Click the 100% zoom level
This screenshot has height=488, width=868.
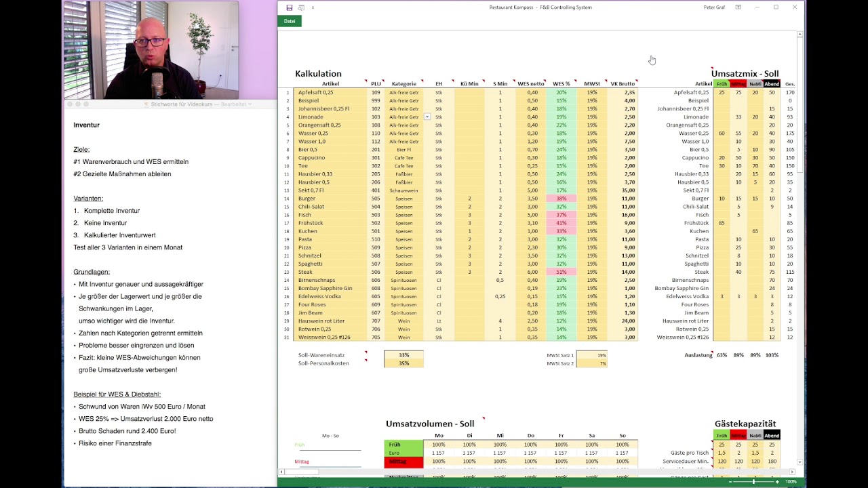[x=791, y=481]
